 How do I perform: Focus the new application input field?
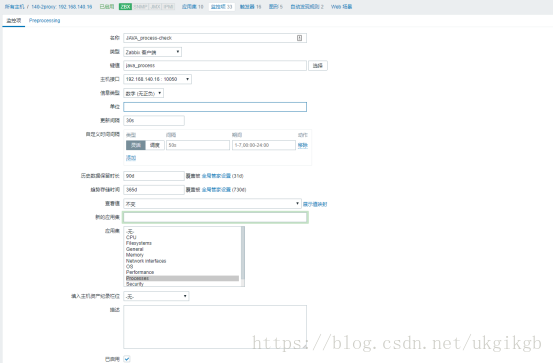[x=215, y=218]
